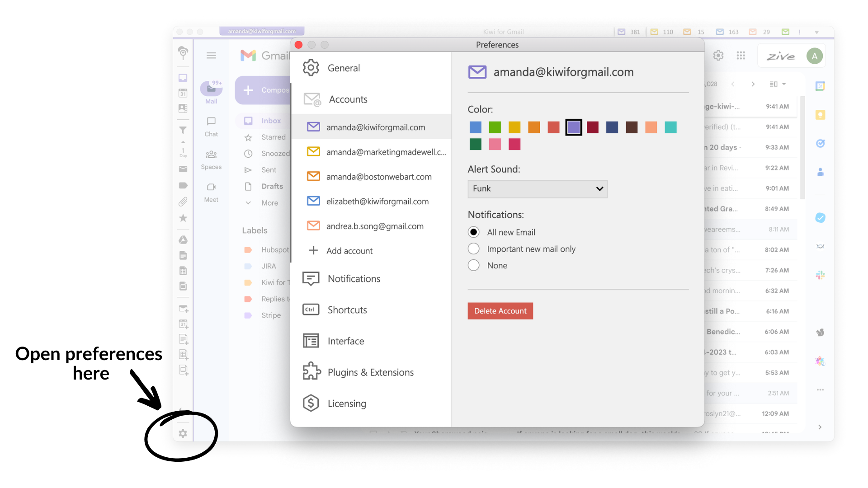Click the account avatar A
The height and width of the screenshot is (488, 868).
[815, 56]
